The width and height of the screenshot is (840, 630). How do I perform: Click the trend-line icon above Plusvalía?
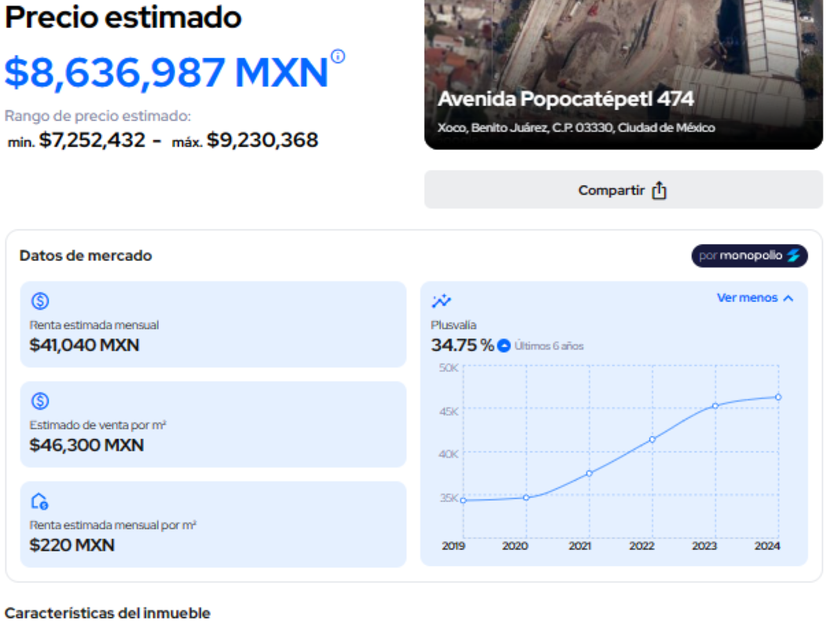441,301
